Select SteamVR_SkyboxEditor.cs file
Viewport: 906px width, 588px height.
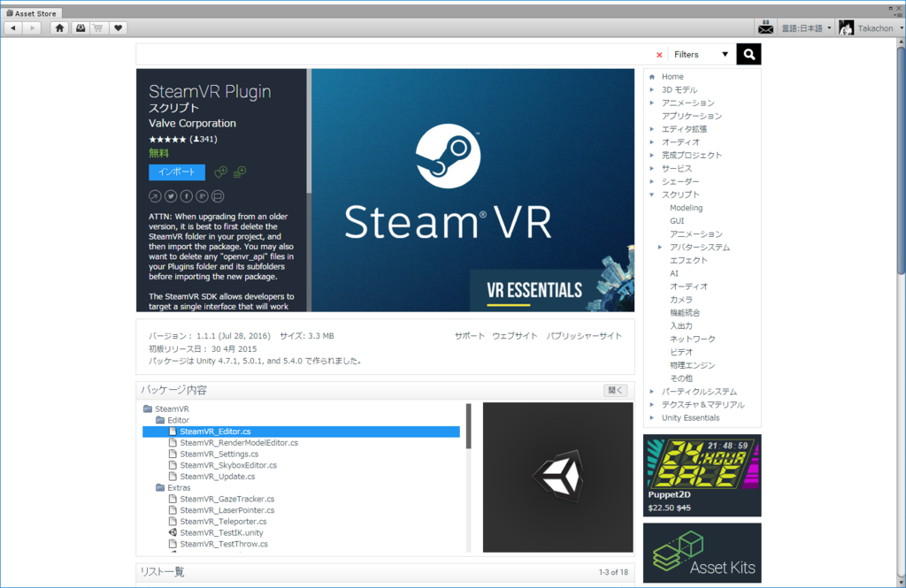(x=228, y=466)
